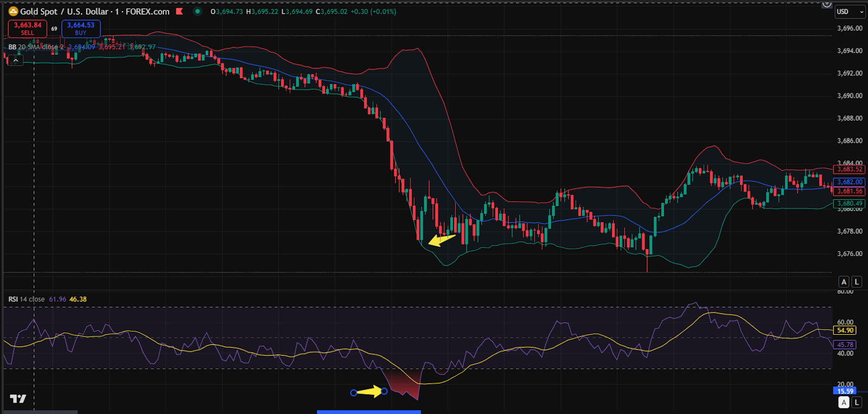The width and height of the screenshot is (868, 414).
Task: Toggle auto scale 'A' on main price pane
Action: (844, 282)
